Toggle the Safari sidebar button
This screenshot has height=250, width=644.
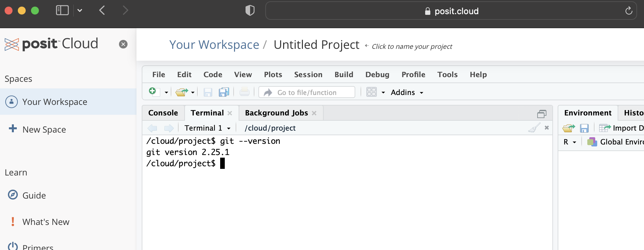coord(62,11)
